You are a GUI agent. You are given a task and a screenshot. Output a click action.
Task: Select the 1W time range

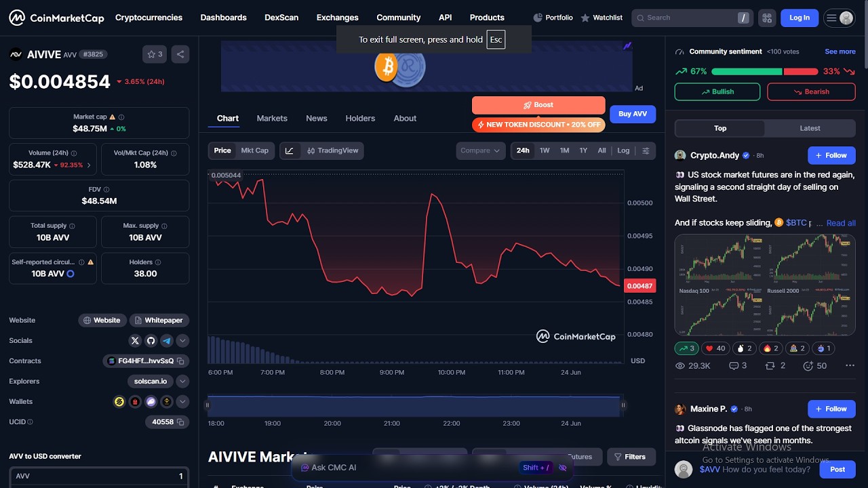[x=545, y=150]
